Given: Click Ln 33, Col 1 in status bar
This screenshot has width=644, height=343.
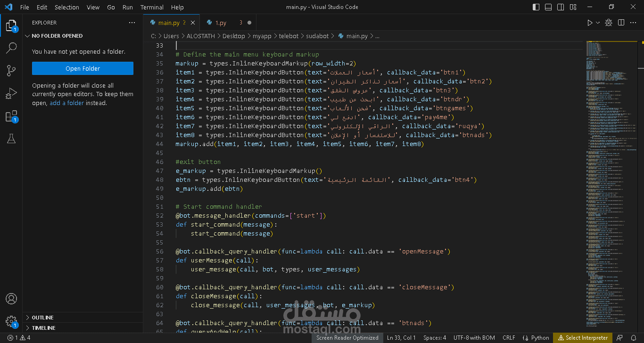Looking at the screenshot, I should [401, 338].
